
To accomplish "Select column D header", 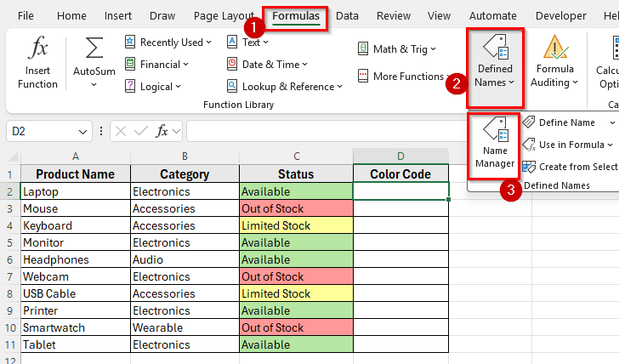I will (x=400, y=156).
